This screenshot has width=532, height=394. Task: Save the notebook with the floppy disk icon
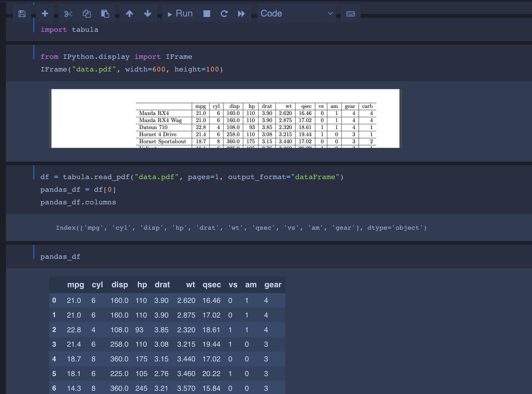click(x=21, y=14)
